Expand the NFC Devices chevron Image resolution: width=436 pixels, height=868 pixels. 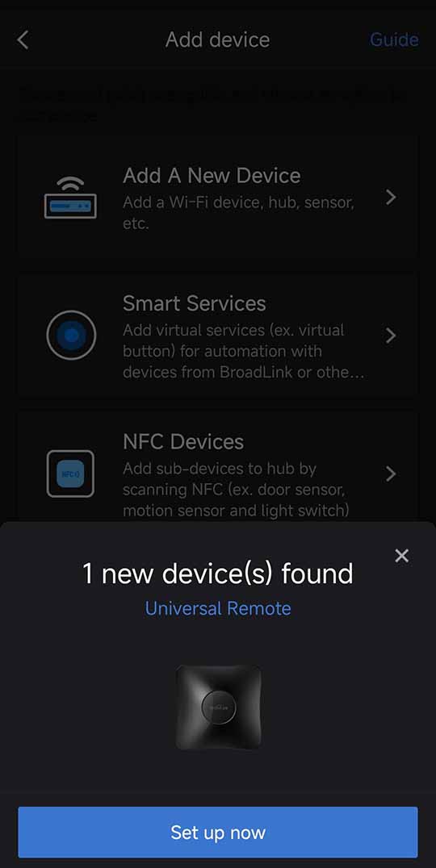pos(391,474)
